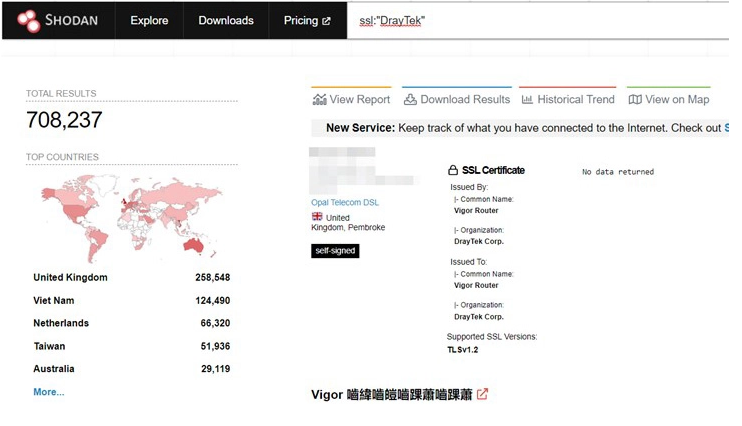Screen dimensions: 742x426
Task: Click the Historical Trend bar chart icon
Action: coord(527,99)
